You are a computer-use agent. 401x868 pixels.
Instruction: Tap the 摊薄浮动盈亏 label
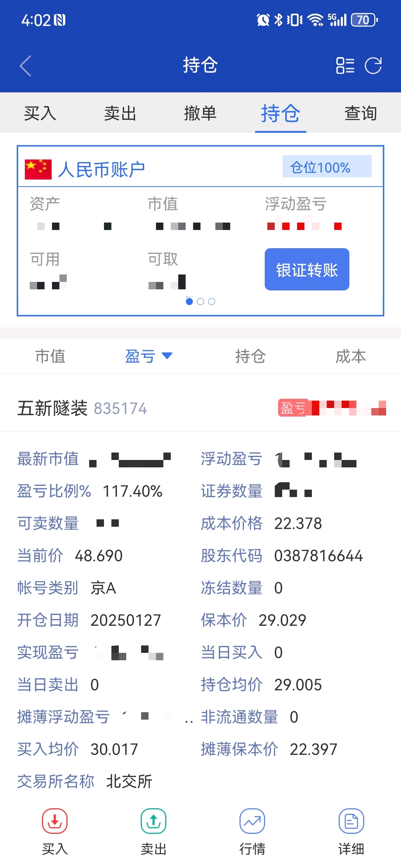click(63, 717)
